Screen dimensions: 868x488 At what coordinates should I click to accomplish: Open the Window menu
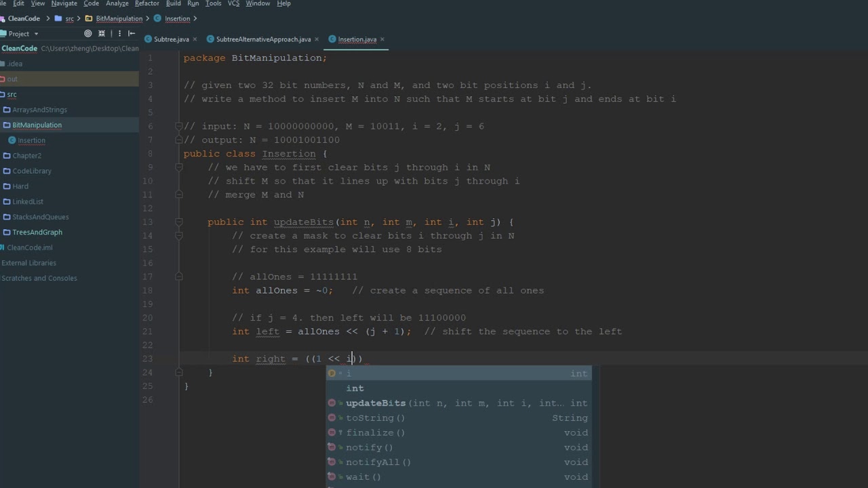click(x=258, y=3)
